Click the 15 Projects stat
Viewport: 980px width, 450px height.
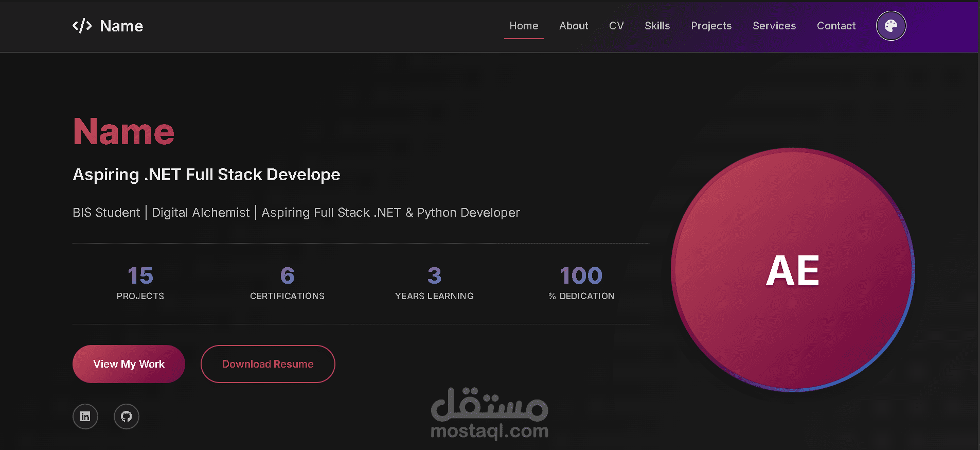point(140,283)
